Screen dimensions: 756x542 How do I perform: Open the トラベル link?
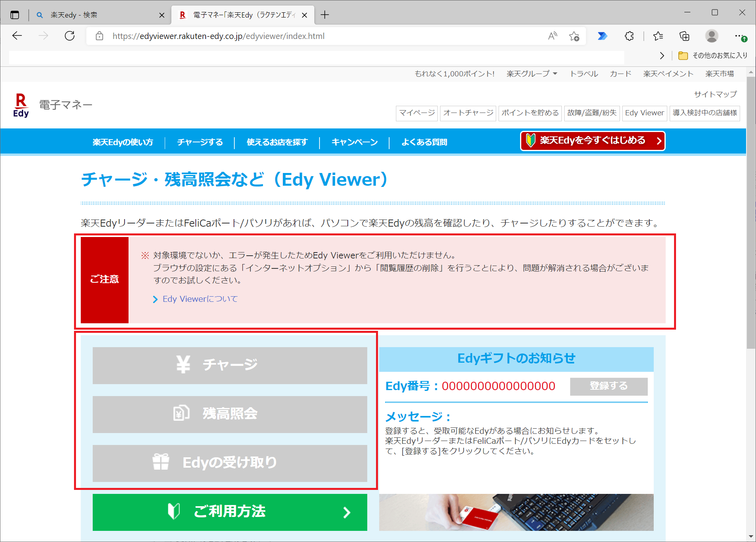click(x=584, y=74)
